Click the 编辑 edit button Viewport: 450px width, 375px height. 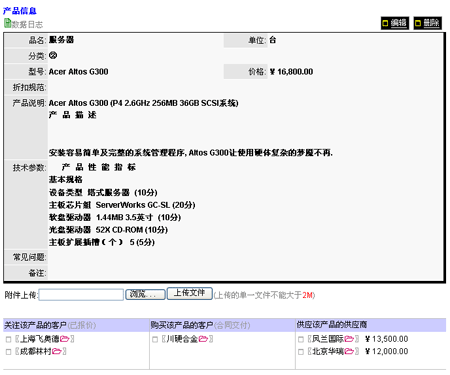point(395,23)
